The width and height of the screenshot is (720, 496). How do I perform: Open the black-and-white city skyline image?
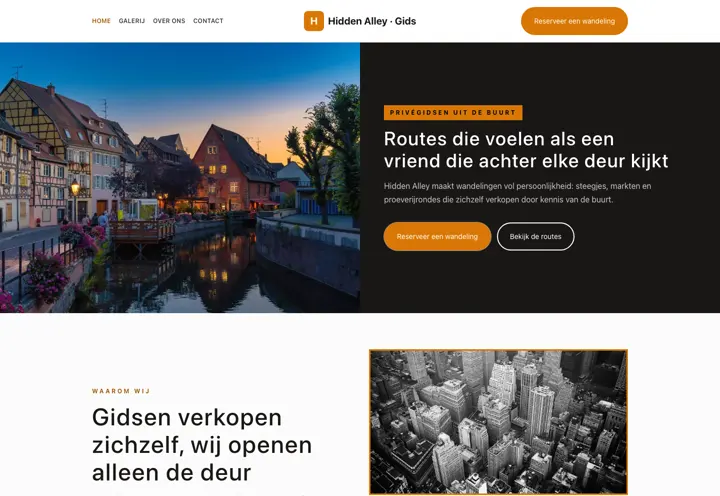(498, 422)
